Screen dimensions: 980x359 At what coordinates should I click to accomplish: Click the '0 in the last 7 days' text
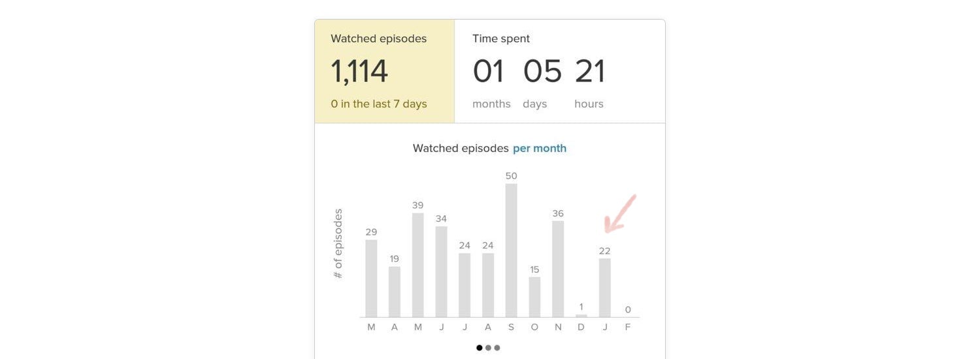[x=379, y=104]
